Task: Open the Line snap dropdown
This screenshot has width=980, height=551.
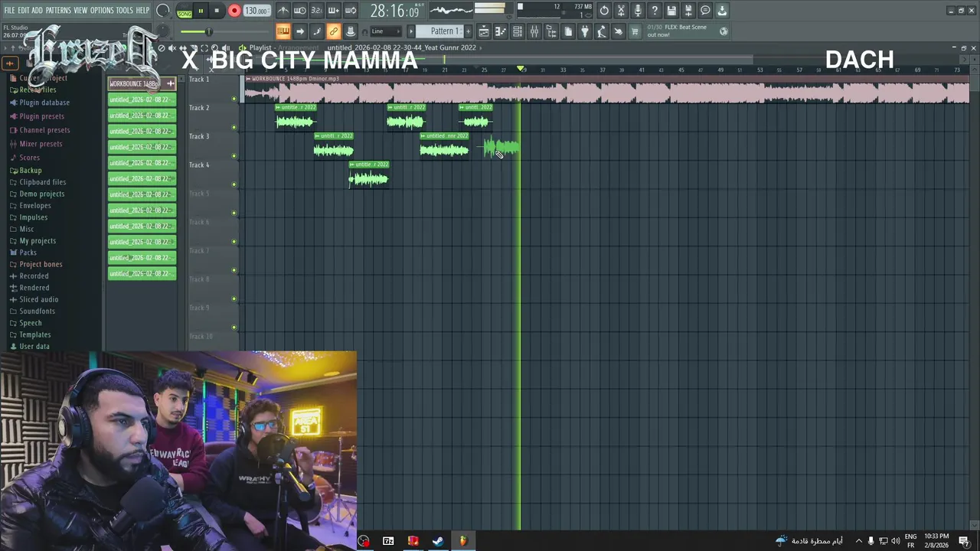Action: point(386,31)
